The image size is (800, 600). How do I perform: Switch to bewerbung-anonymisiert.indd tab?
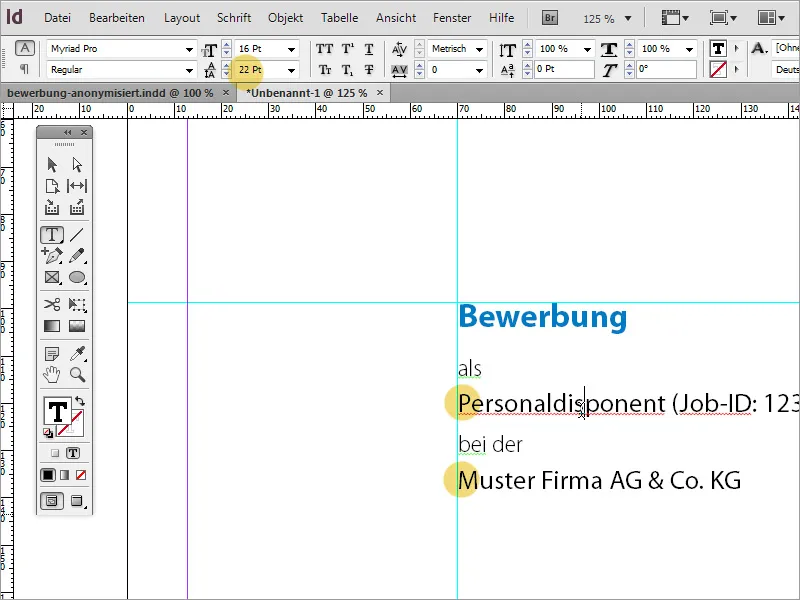pos(110,93)
